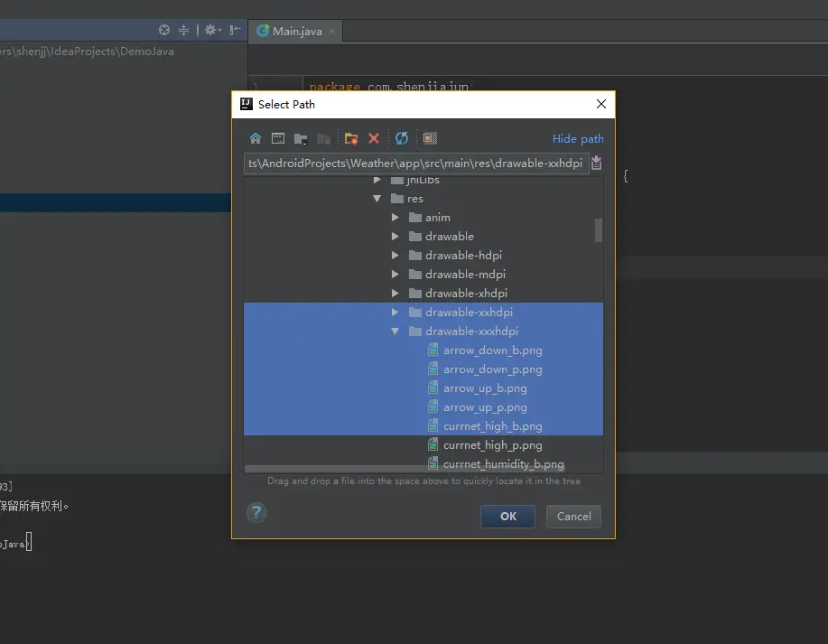Close the Main.java editor tab

coord(331,32)
